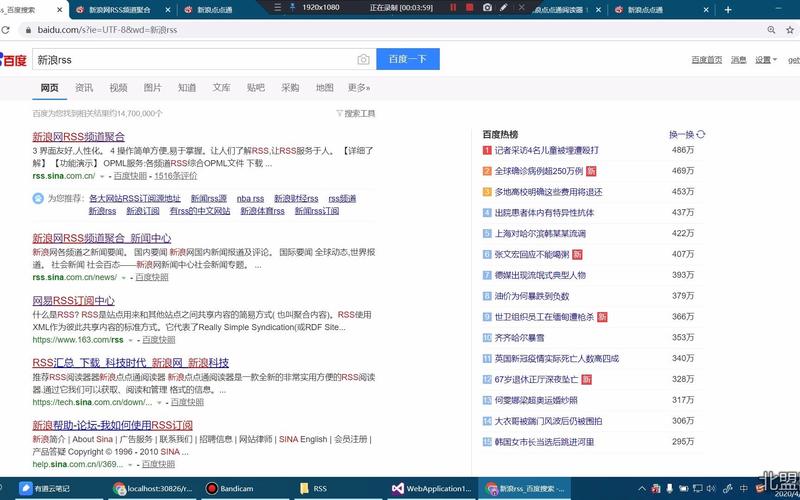Select the 资讯 search category tab

tap(84, 88)
